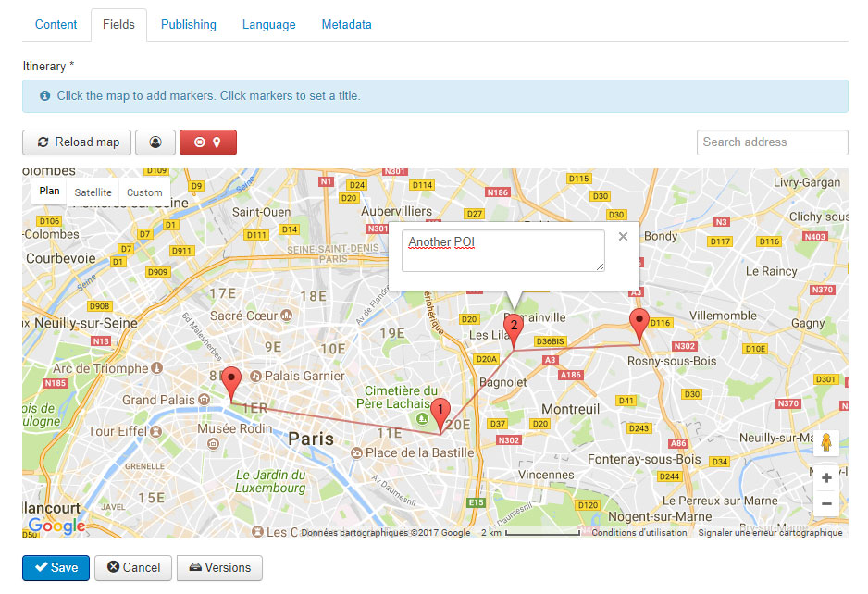
Task: Click the Musée Rodin museum icon
Action: [213, 443]
